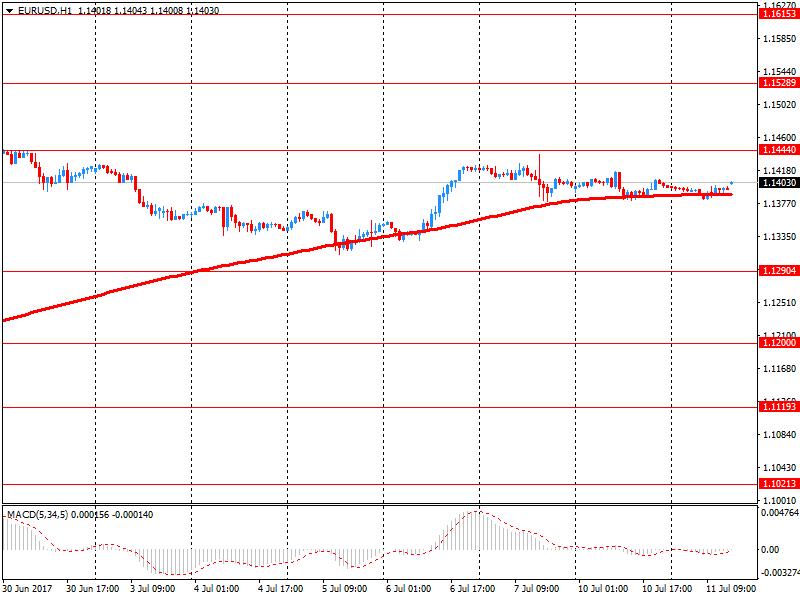Select the 30 Jun 17:00 time axis label
The height and width of the screenshot is (600, 800).
92,589
